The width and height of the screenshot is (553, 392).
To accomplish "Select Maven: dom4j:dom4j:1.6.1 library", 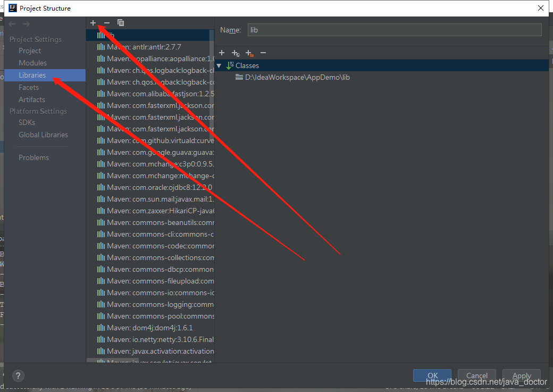I will pyautogui.click(x=150, y=328).
